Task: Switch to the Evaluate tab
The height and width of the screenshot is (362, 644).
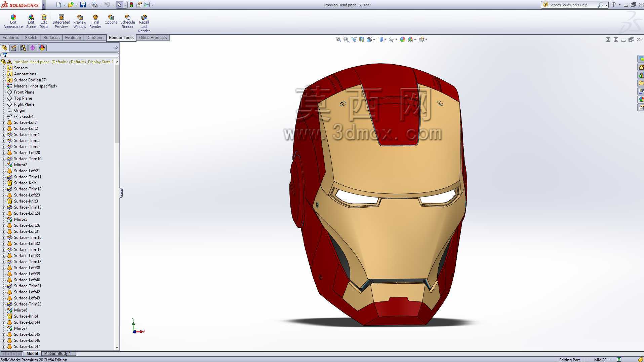Action: coord(73,38)
